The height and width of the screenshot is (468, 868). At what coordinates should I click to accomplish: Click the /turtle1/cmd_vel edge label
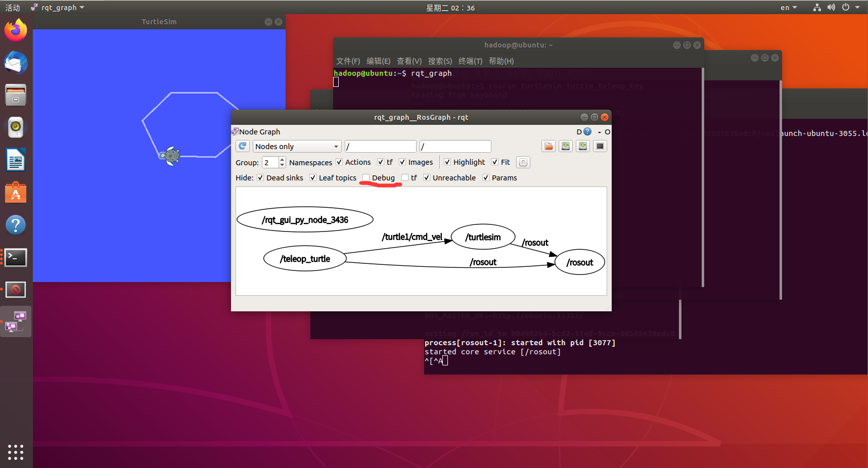412,237
